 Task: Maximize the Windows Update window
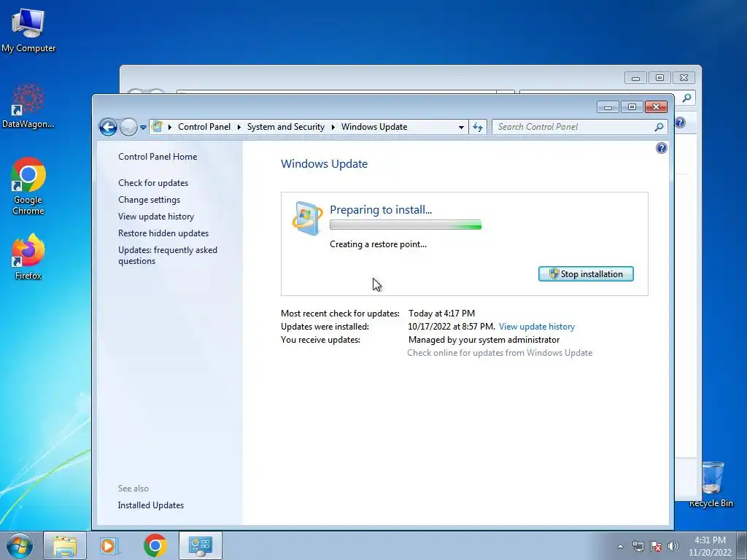point(632,107)
